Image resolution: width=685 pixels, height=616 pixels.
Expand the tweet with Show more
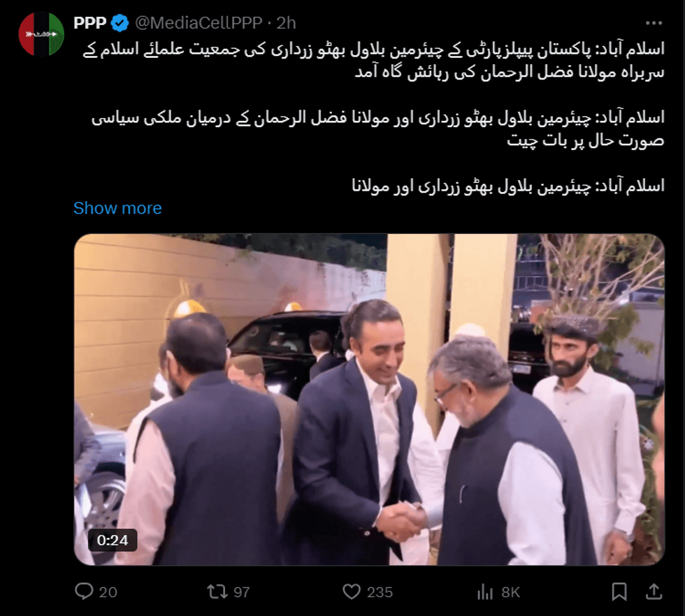click(x=117, y=208)
